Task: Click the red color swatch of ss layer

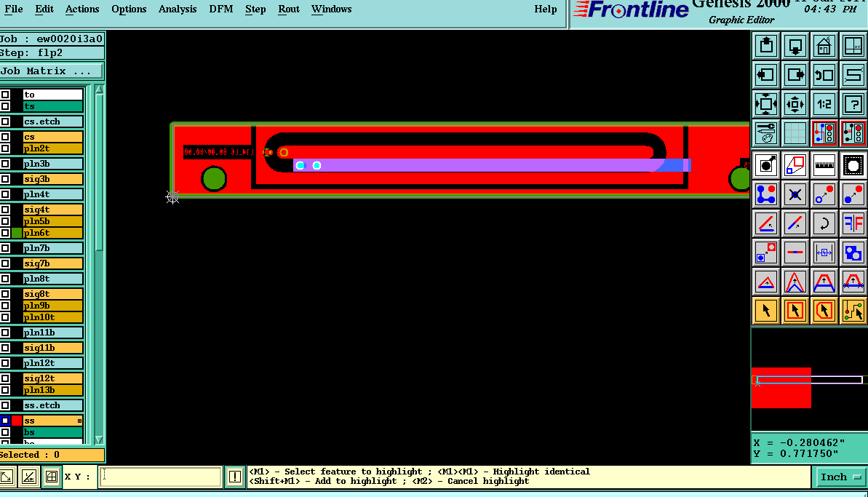Action: [x=17, y=421]
